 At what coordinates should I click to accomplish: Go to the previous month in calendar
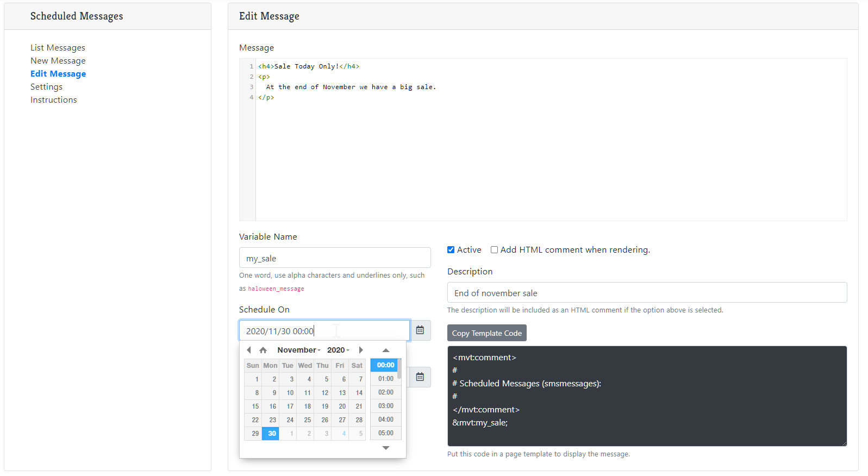[x=249, y=350]
